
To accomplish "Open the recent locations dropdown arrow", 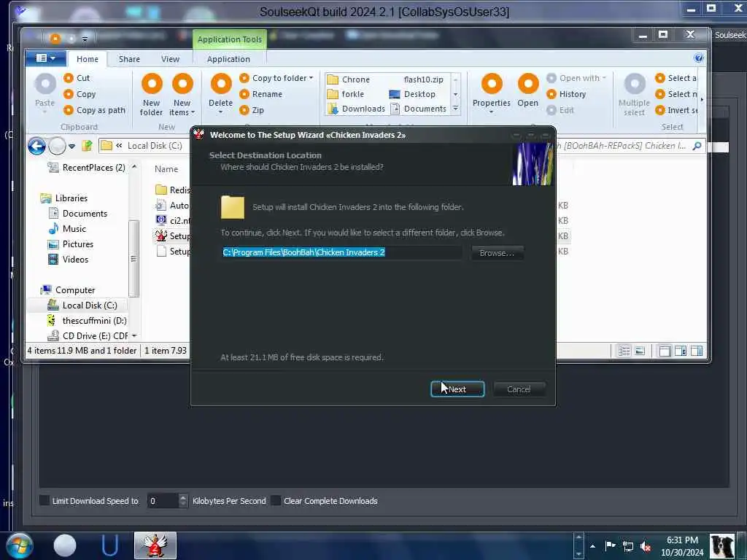I will tap(71, 146).
